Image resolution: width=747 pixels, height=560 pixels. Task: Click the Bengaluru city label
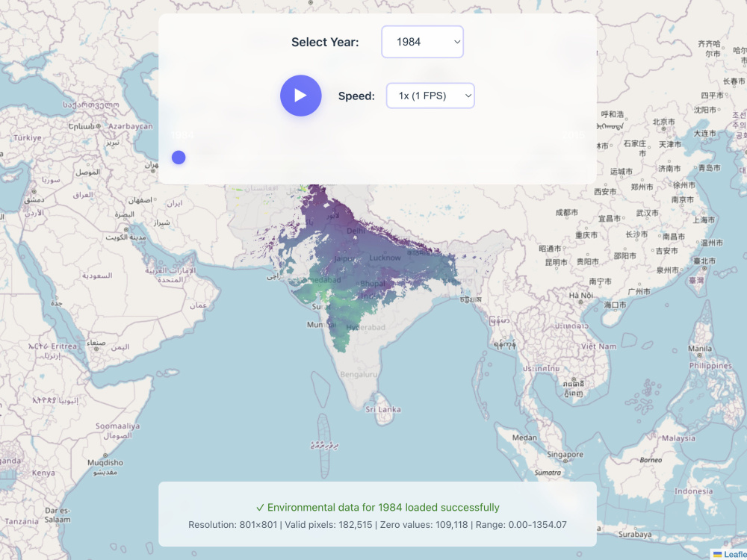coord(359,374)
